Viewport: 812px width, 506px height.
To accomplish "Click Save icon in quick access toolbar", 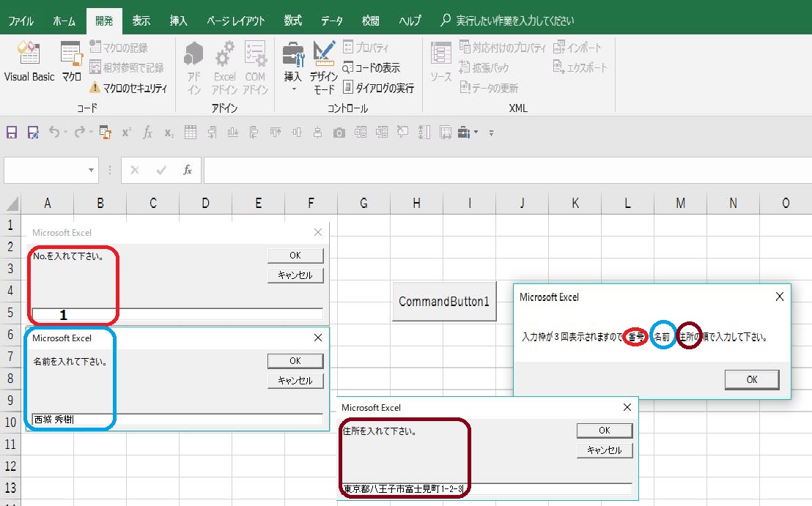I will tap(12, 133).
